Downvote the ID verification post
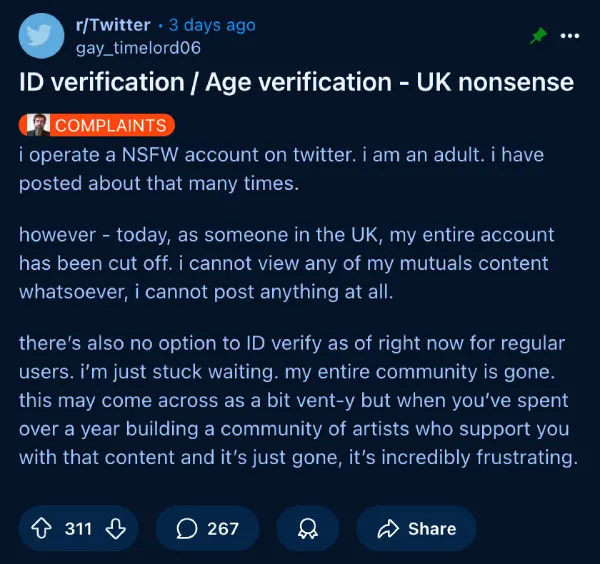600x564 pixels. click(x=116, y=528)
